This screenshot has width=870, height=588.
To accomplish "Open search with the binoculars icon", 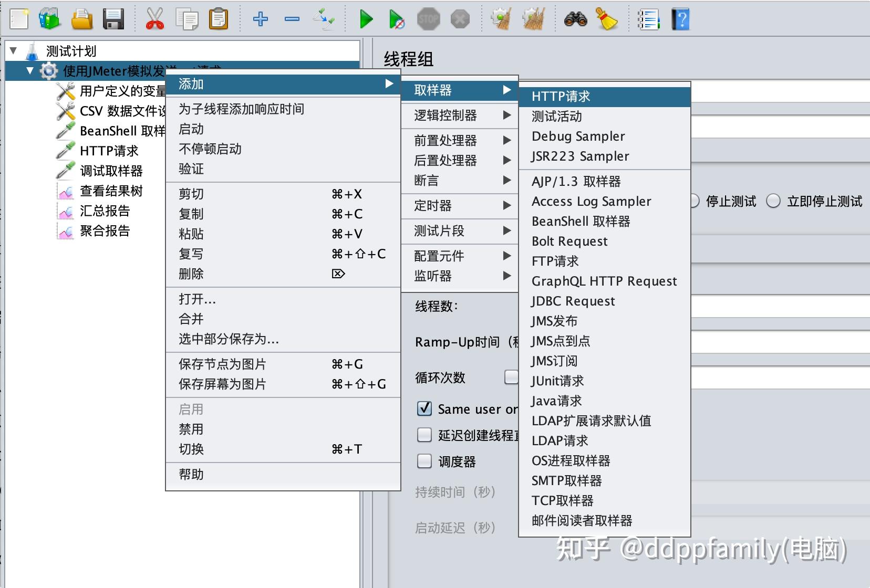I will pos(575,18).
